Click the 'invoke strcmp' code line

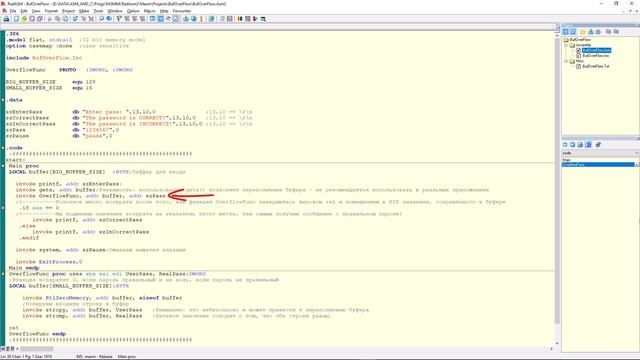tap(82, 316)
